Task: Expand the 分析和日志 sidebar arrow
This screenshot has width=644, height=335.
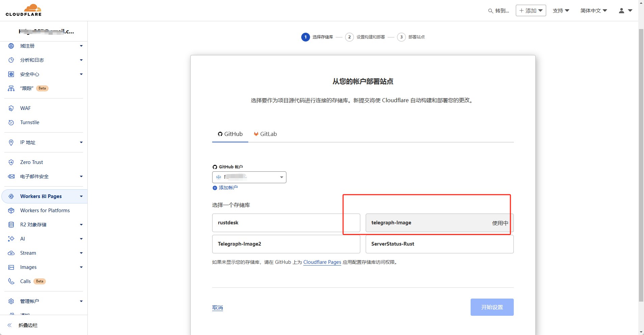Action: [x=81, y=60]
